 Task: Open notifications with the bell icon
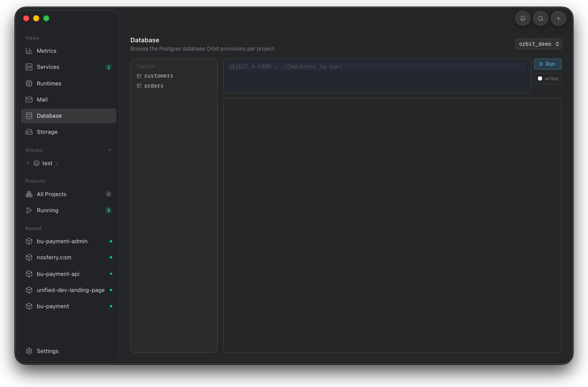(x=523, y=18)
